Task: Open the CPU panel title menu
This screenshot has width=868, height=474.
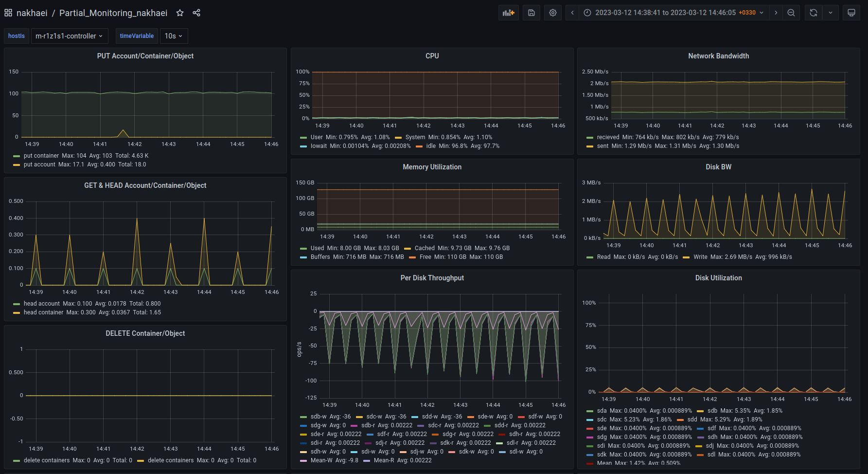Action: pos(432,56)
